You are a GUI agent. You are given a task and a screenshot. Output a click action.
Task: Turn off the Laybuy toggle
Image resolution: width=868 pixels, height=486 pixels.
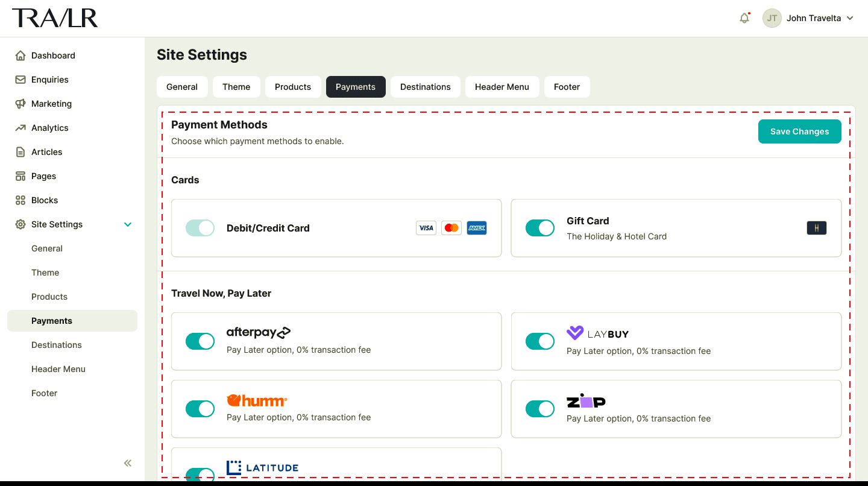[x=540, y=341]
